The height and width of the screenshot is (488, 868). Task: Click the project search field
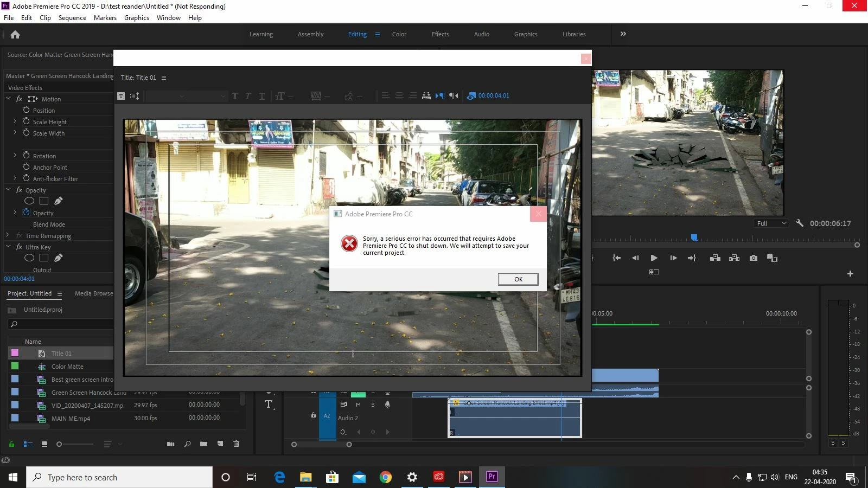(61, 324)
